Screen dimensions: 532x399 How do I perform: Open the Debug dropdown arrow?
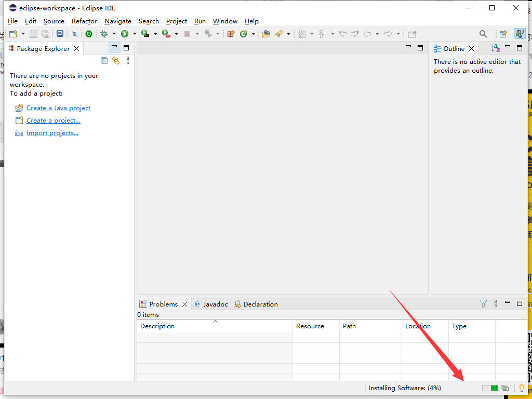point(114,34)
